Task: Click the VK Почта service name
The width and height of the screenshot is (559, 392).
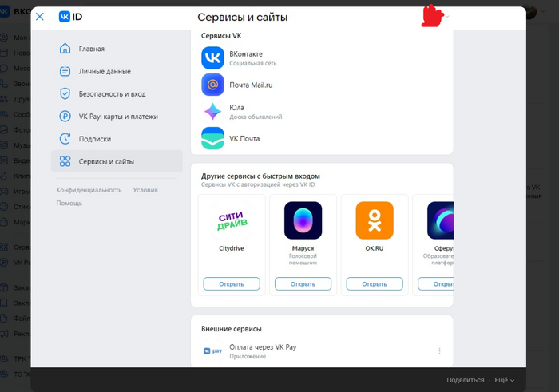Action: 244,138
